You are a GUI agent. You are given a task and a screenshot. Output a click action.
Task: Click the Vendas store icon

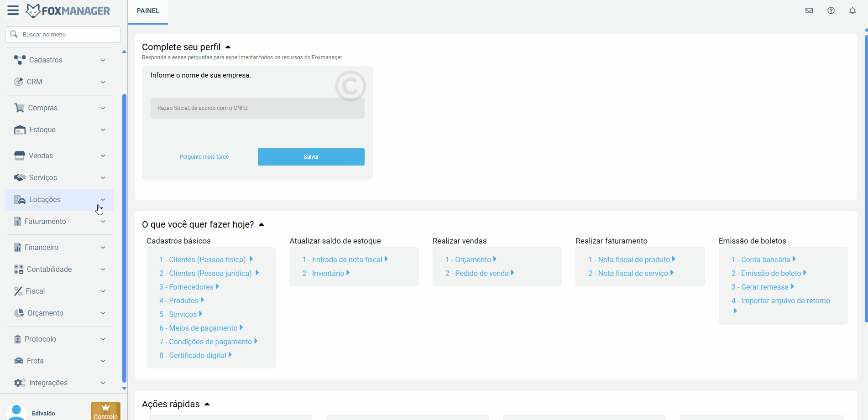pos(20,156)
